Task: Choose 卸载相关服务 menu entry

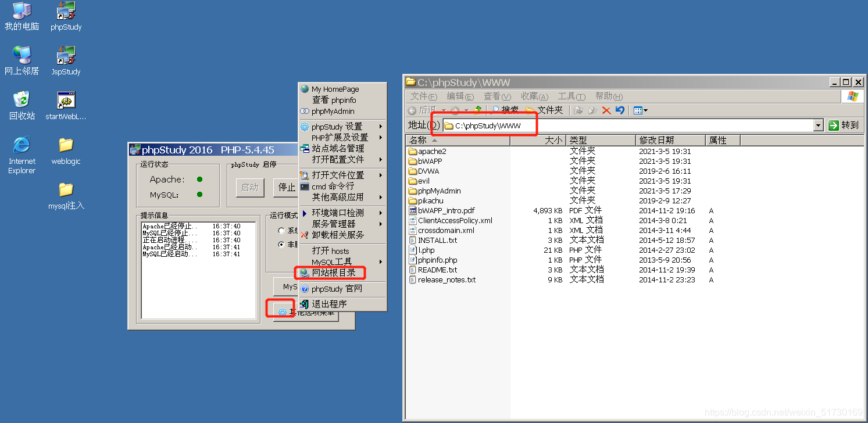Action: 342,235
